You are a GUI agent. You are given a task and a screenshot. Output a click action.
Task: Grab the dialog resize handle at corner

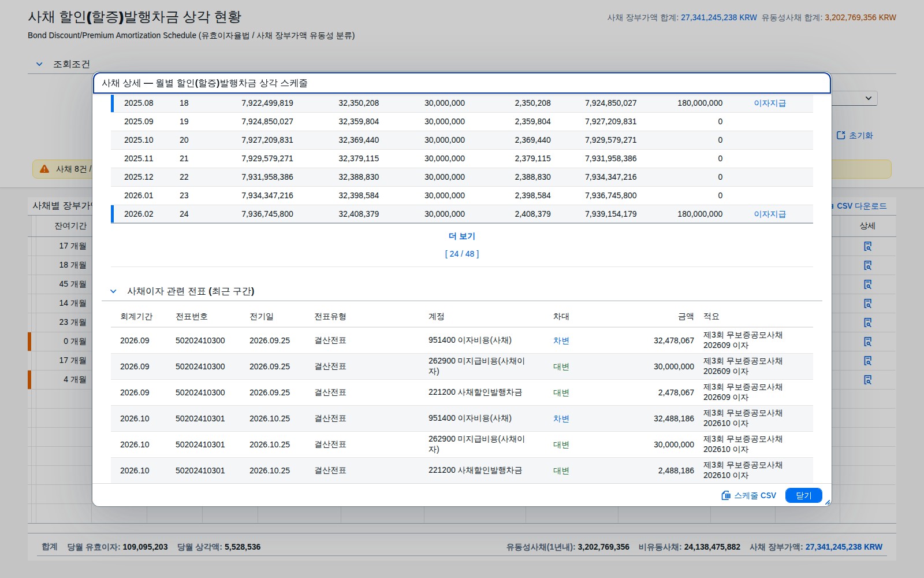click(827, 502)
